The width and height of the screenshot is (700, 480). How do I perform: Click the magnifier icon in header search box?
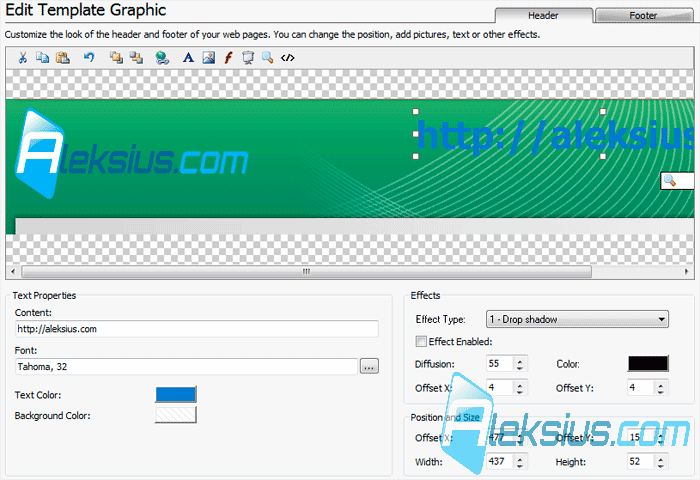670,180
